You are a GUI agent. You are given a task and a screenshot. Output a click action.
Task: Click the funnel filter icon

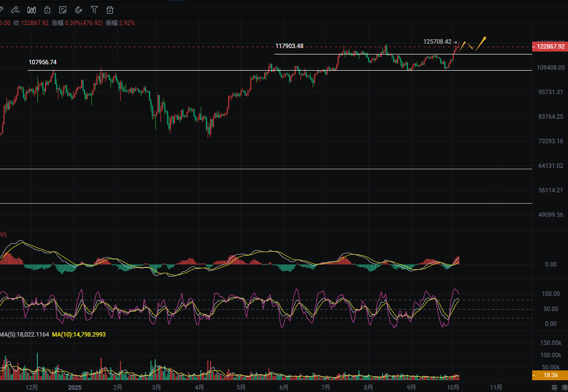point(94,9)
